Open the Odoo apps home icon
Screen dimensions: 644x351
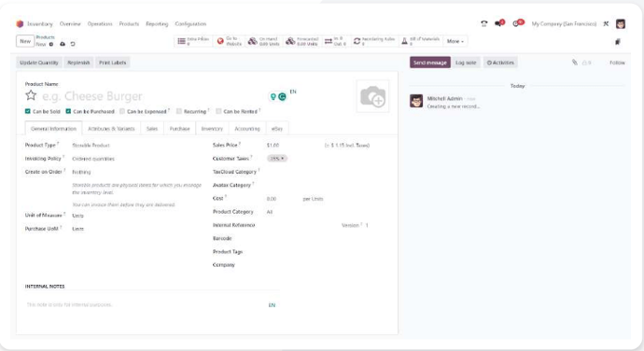[20, 24]
